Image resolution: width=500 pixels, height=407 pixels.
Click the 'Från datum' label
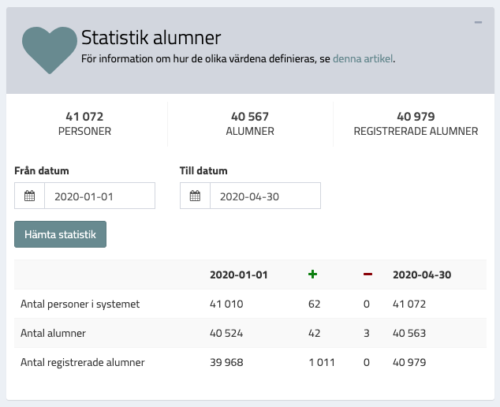coord(42,171)
